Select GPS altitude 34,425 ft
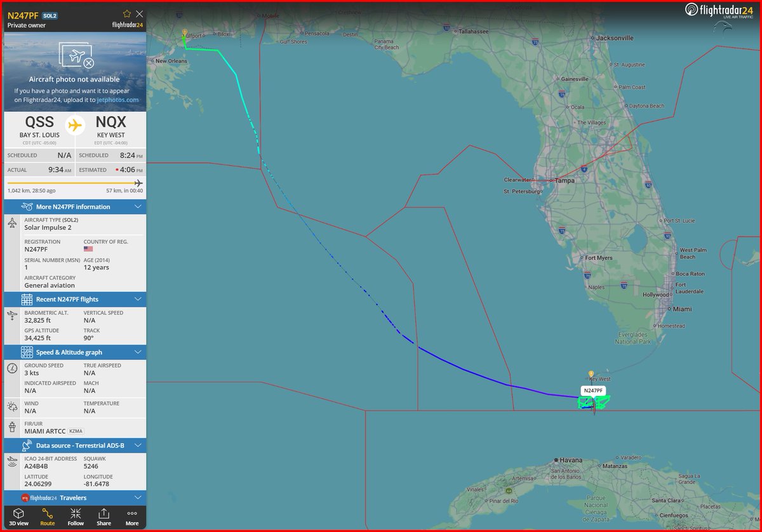Image resolution: width=762 pixels, height=532 pixels. pyautogui.click(x=38, y=338)
